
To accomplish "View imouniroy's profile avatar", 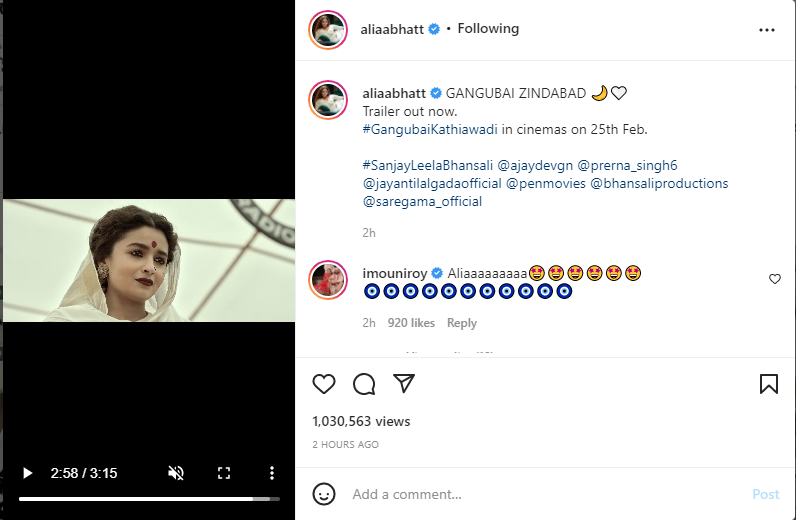I will click(x=328, y=279).
